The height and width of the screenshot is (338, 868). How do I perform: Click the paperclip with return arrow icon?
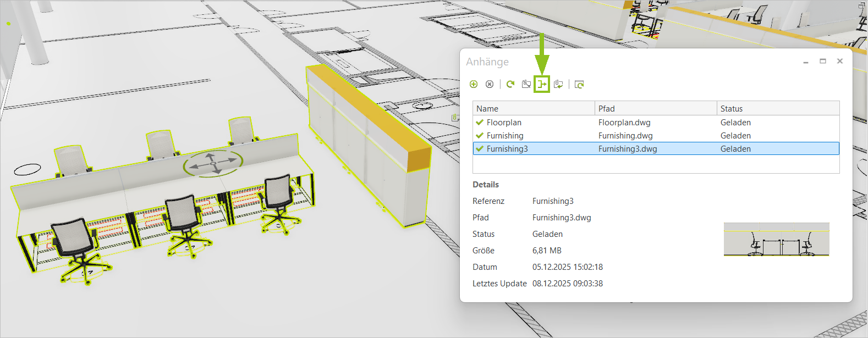click(x=558, y=84)
